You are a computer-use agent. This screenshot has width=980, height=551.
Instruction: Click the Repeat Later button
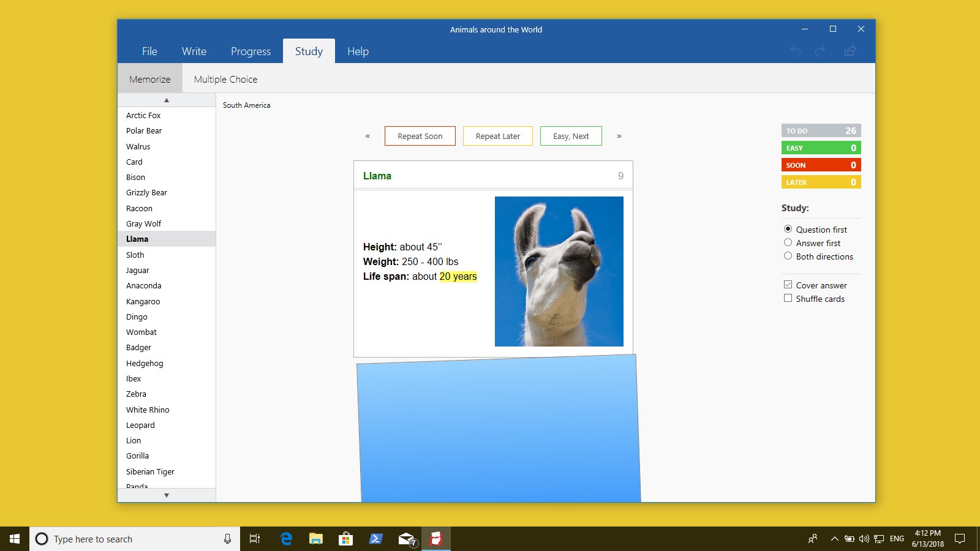[x=497, y=136]
